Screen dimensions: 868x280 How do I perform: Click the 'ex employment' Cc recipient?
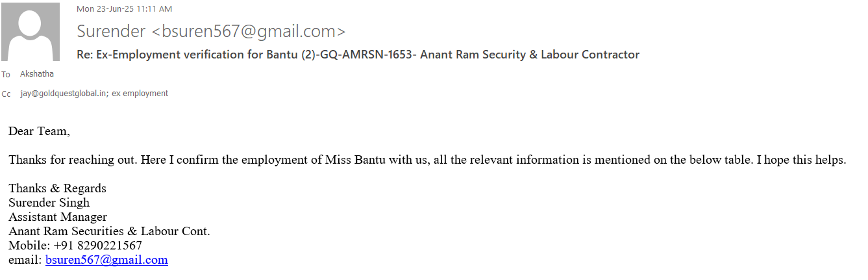pyautogui.click(x=140, y=94)
